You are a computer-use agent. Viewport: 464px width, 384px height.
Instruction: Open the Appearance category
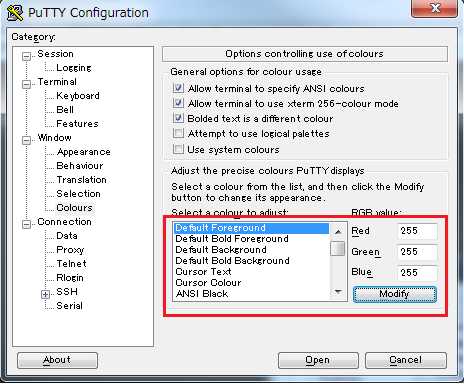coord(83,152)
